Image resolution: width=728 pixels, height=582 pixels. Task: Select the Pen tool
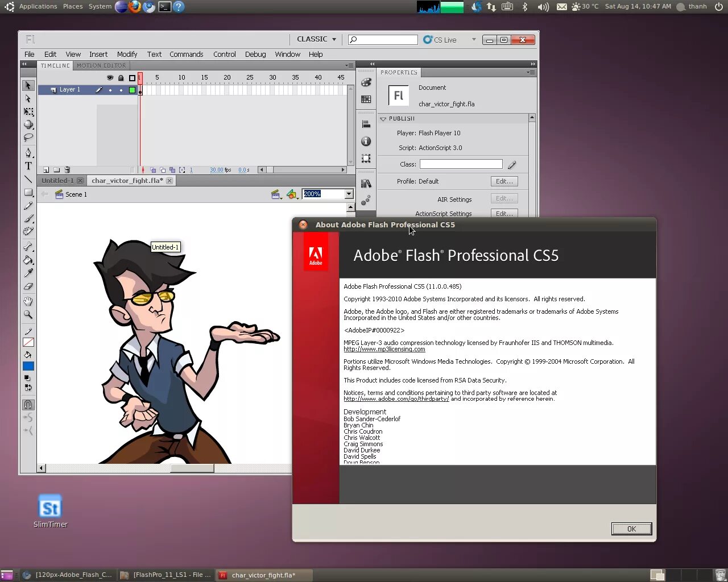coord(28,152)
